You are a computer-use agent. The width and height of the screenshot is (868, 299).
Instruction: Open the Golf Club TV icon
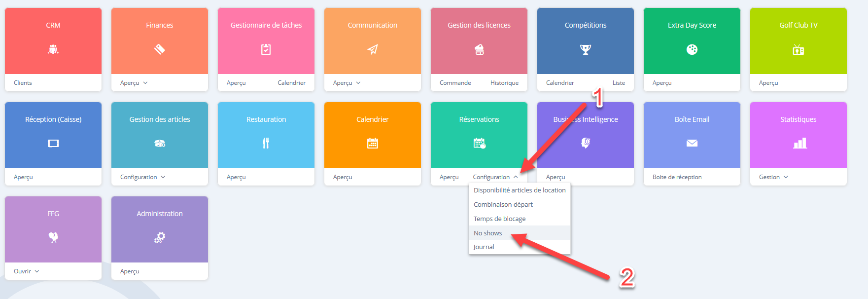(799, 49)
